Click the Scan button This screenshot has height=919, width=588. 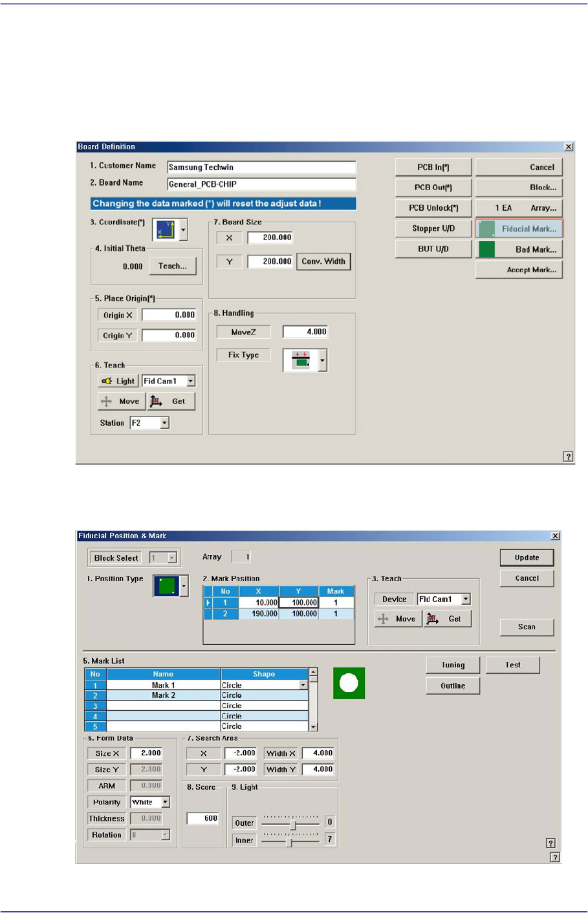coord(527,627)
